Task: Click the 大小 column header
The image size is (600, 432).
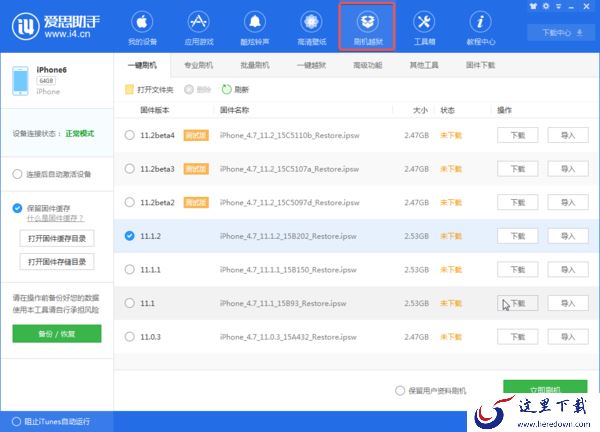Action: (420, 110)
